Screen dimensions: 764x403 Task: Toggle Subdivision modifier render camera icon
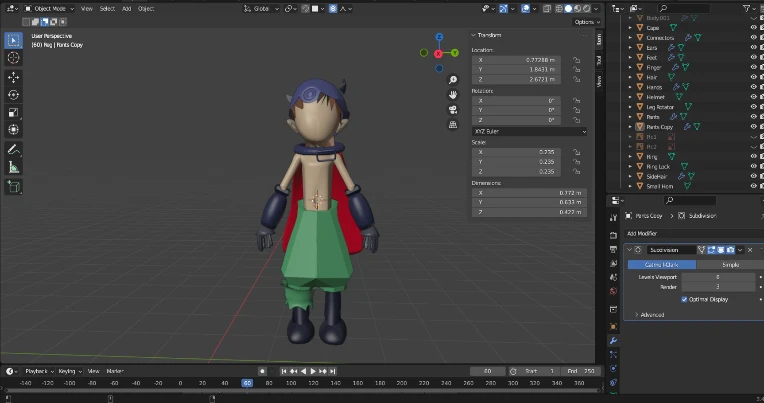(x=730, y=250)
